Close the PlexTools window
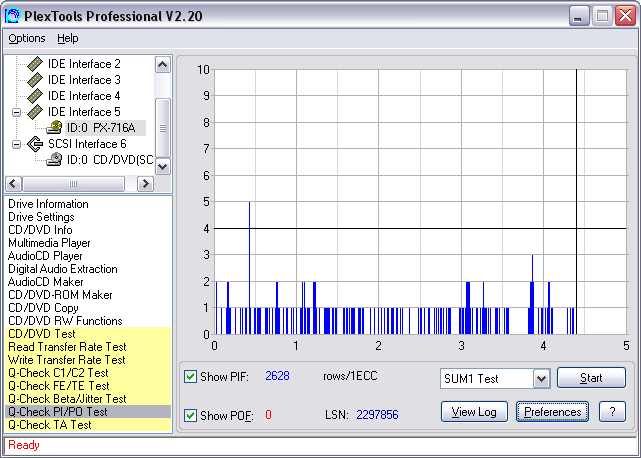The height and width of the screenshot is (458, 641). [x=625, y=16]
